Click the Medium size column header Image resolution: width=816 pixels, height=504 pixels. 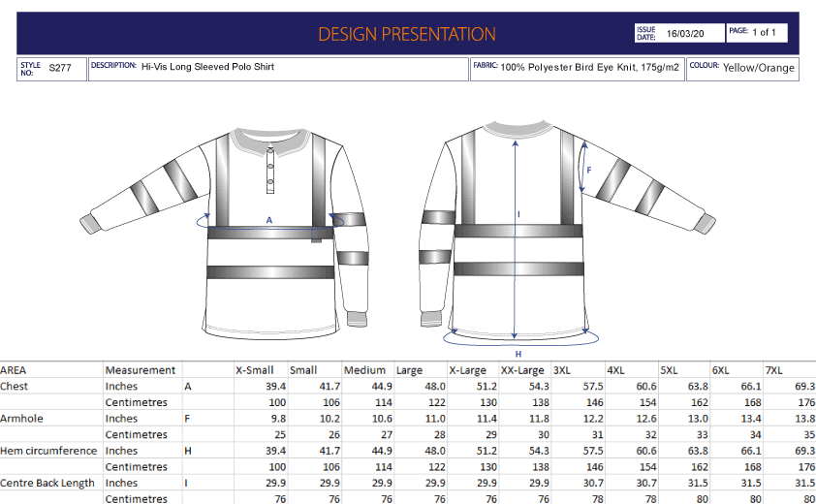(364, 370)
